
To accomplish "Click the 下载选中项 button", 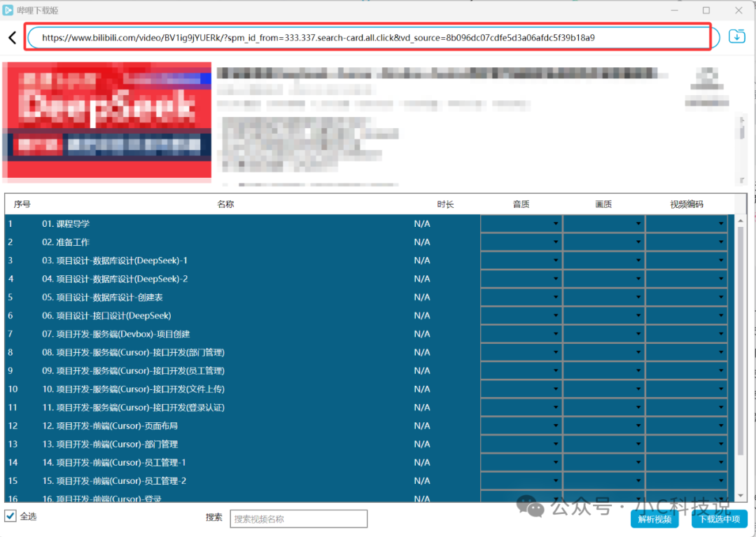I will (x=720, y=519).
